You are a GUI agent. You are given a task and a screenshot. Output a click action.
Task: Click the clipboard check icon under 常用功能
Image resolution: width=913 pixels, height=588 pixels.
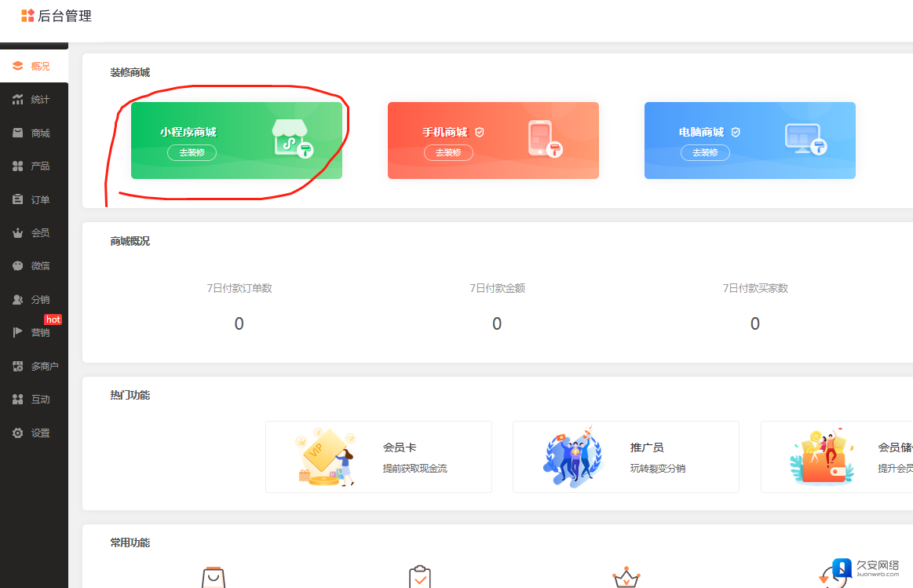[x=420, y=577]
